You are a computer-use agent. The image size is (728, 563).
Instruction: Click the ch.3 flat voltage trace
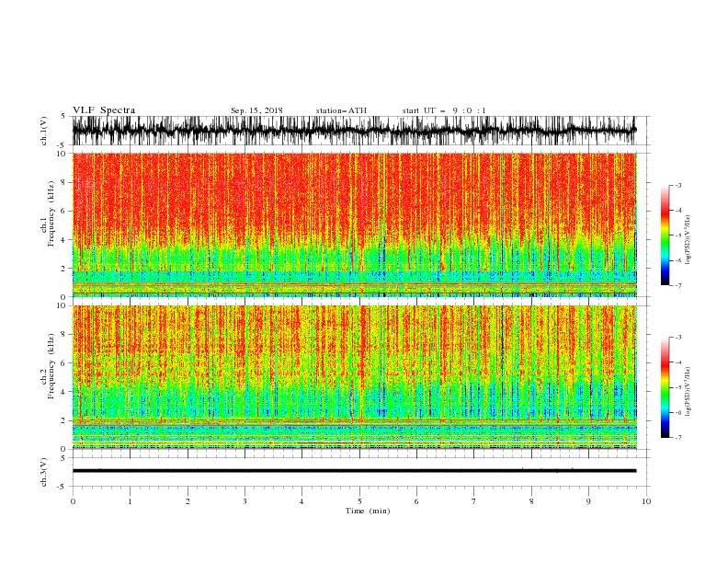[354, 471]
